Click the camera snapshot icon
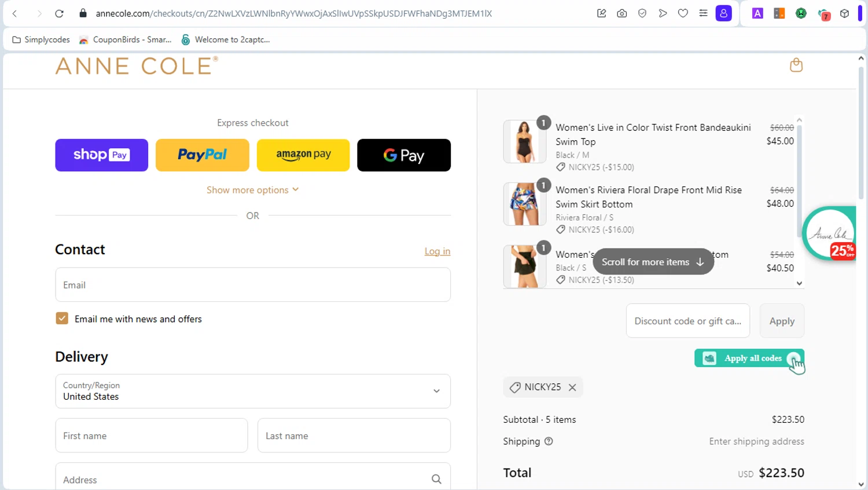Image resolution: width=868 pixels, height=490 pixels. coord(622,13)
